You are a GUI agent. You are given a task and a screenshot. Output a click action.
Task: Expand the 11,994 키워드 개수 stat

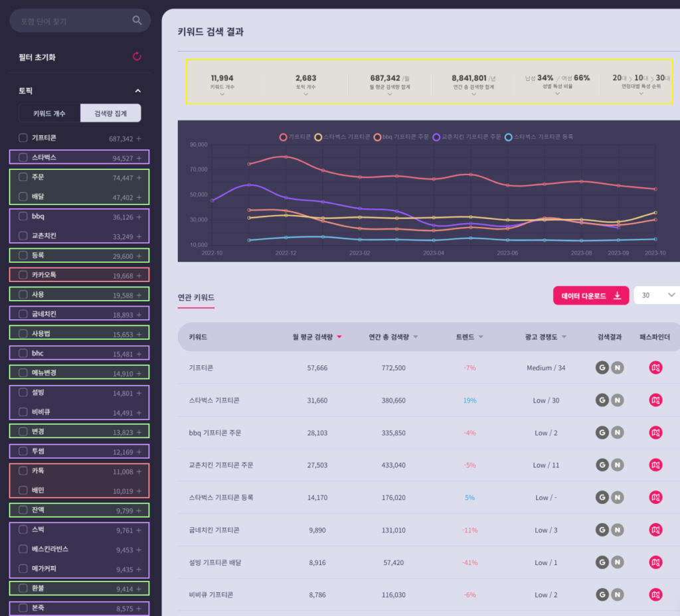pyautogui.click(x=222, y=94)
